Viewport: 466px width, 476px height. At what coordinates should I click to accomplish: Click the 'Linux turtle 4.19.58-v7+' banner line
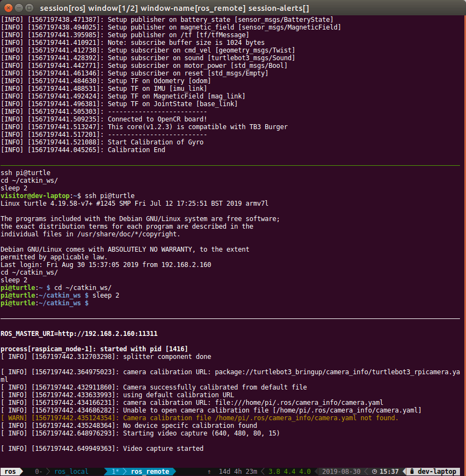pos(135,204)
